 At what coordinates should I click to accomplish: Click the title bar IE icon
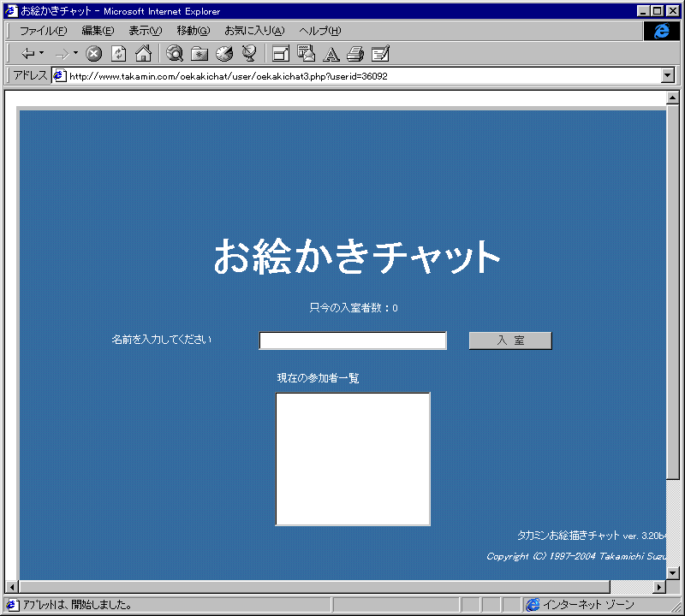[x=11, y=11]
